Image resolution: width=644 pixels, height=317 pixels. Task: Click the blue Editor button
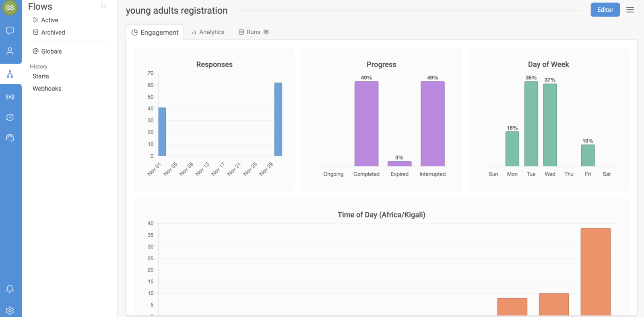[605, 10]
